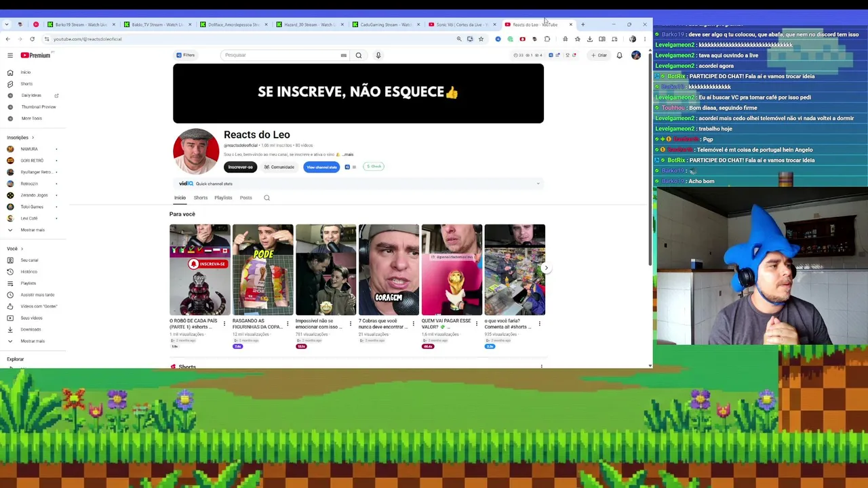Image resolution: width=868 pixels, height=488 pixels.
Task: Open a new browser tab
Action: [583, 24]
